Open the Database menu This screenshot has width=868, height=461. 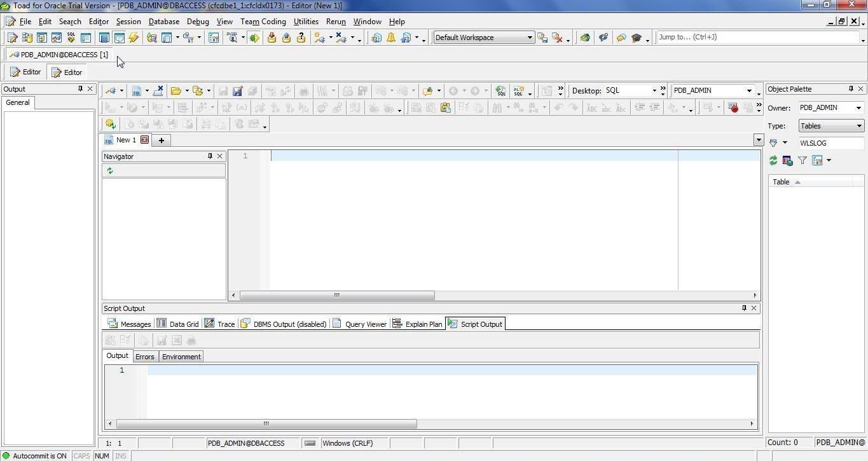(x=163, y=21)
